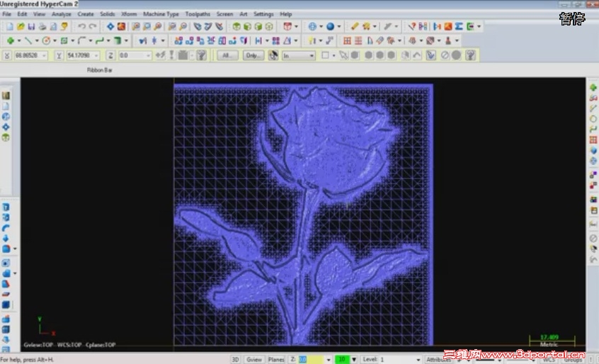Open the Toolpaths menu
The height and width of the screenshot is (364, 599).
point(198,14)
